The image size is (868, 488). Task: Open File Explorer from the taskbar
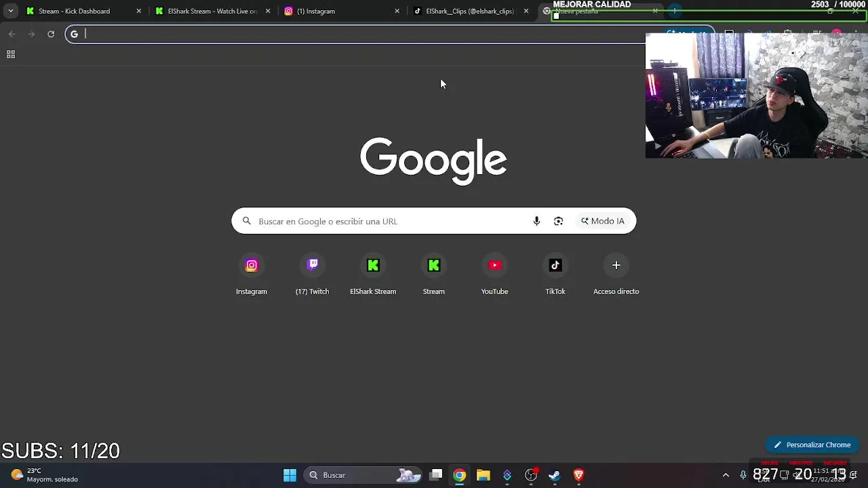point(483,475)
